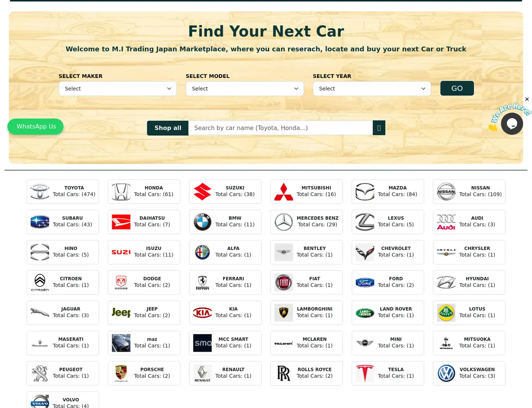This screenshot has height=408, width=532.
Task: Open the Mitsuoka listing card
Action: 469,343
